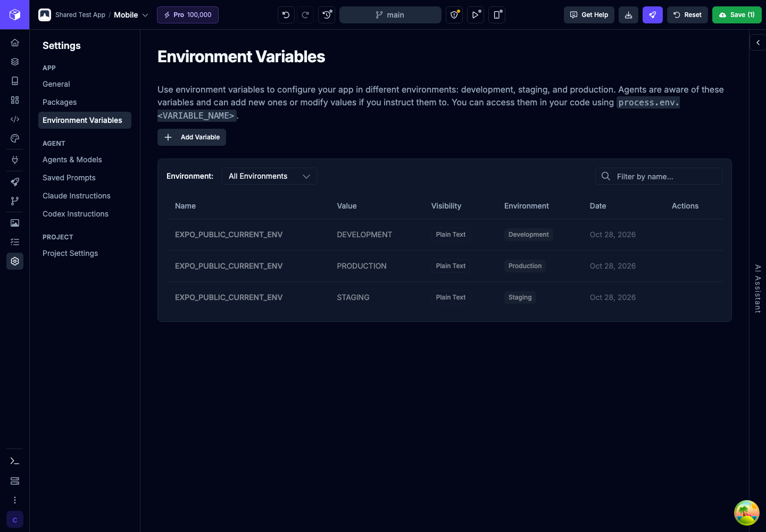Click the settings gear sidebar icon
Image resolution: width=766 pixels, height=532 pixels.
[15, 261]
